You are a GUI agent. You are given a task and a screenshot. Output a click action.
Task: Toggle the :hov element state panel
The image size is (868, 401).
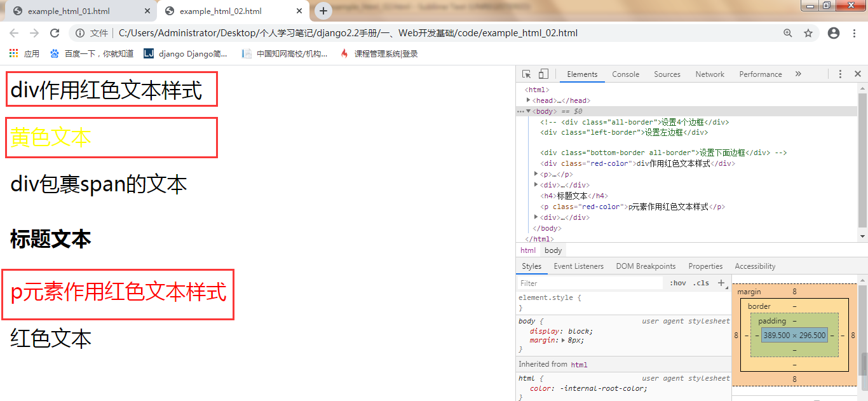coord(677,283)
